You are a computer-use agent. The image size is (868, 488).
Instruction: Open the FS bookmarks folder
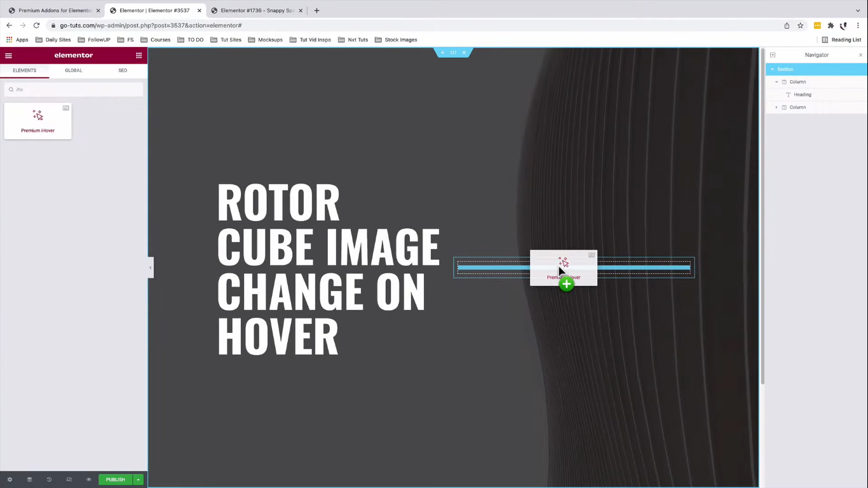(125, 39)
